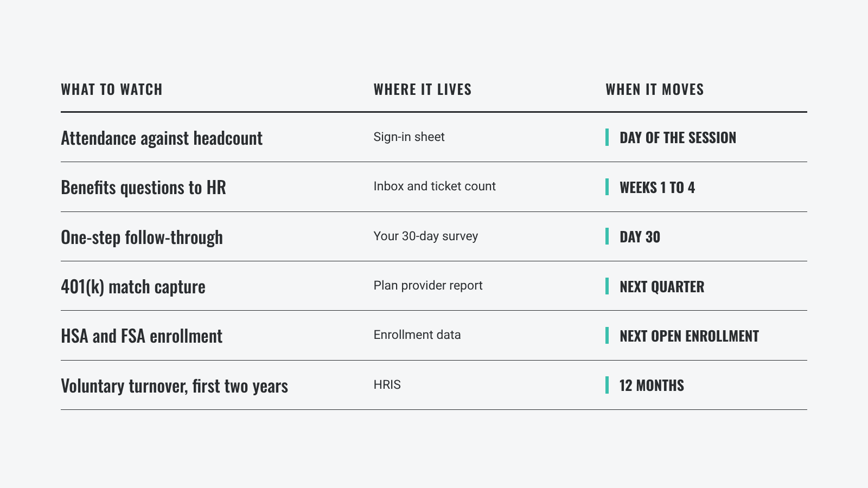Viewport: 868px width, 488px height.
Task: Click the 'Sign-in sheet' cell
Action: (x=409, y=137)
